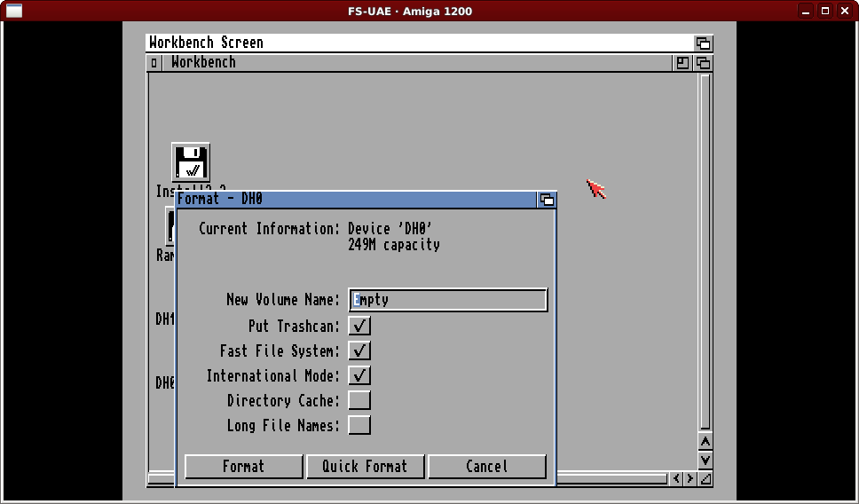The width and height of the screenshot is (859, 504).
Task: Click the Workbench Screen depth gadget
Action: point(703,43)
